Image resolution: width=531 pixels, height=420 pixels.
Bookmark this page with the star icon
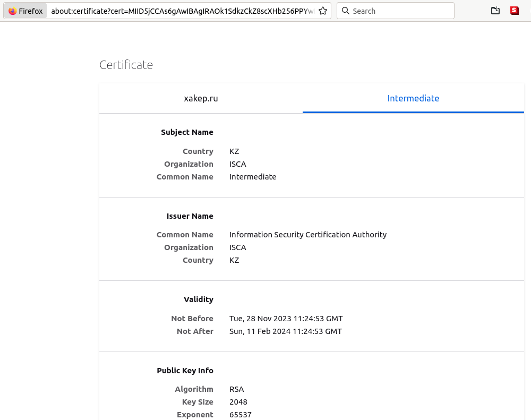pos(323,11)
